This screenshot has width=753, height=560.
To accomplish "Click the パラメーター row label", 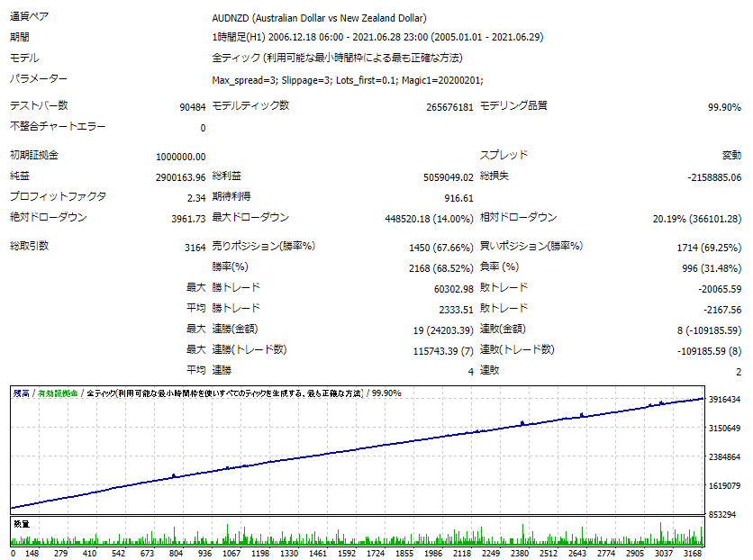I will click(39, 78).
